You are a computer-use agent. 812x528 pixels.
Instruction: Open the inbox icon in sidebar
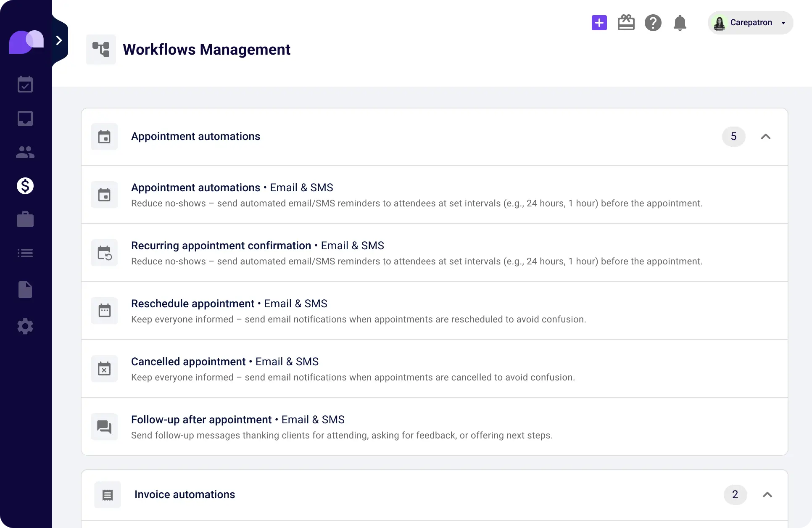(25, 119)
